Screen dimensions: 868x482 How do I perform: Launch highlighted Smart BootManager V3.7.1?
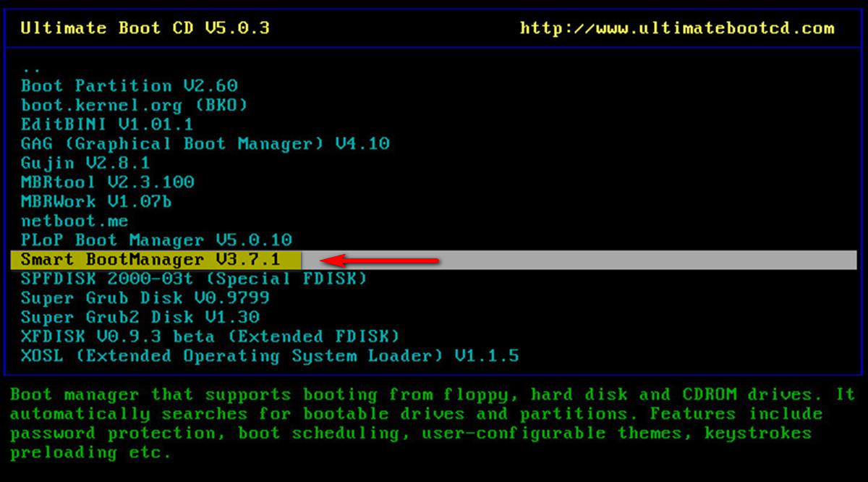click(x=434, y=260)
